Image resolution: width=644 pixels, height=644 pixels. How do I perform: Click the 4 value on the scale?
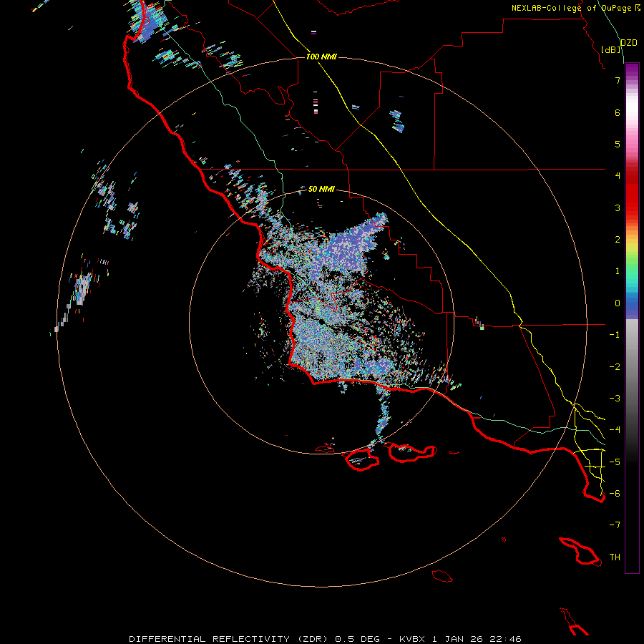click(x=618, y=176)
